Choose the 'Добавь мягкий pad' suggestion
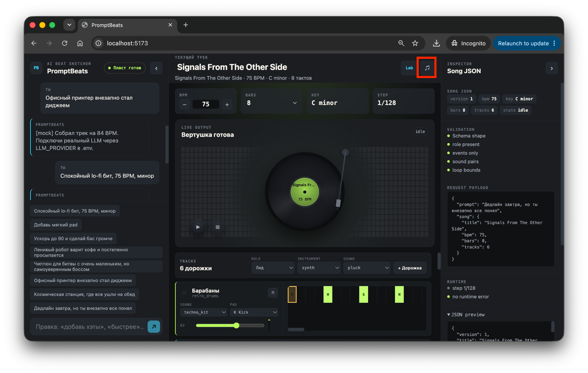 tap(56, 225)
